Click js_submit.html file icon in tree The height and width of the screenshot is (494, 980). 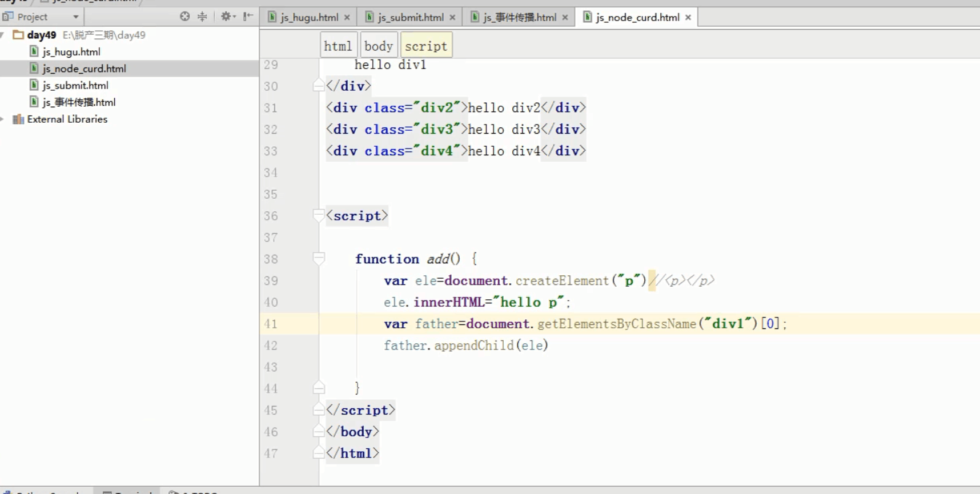tap(34, 85)
